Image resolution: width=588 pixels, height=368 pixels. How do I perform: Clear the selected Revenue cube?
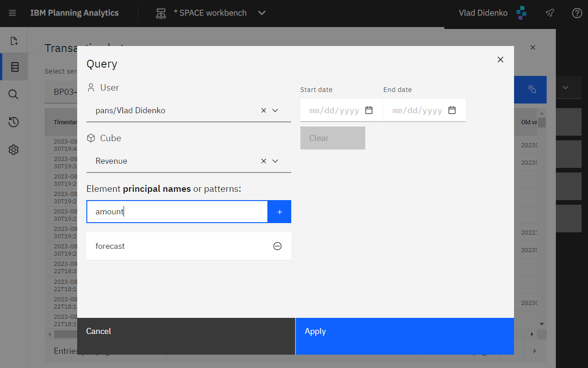(x=264, y=161)
